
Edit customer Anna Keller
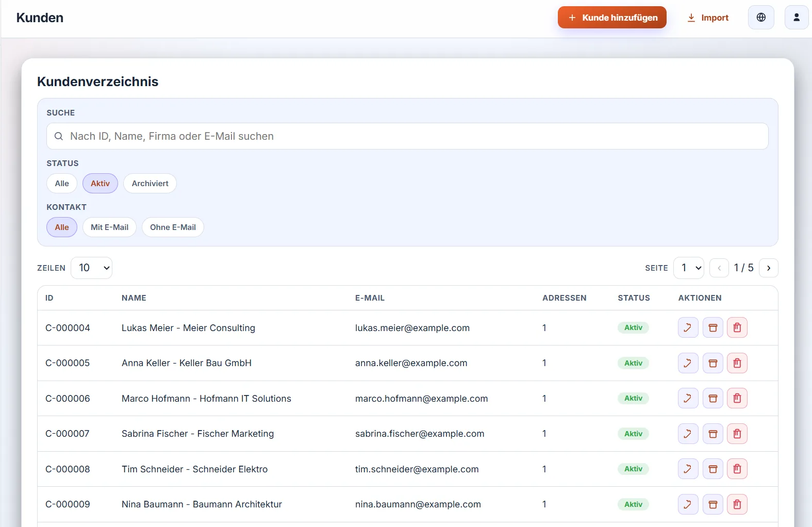point(688,363)
